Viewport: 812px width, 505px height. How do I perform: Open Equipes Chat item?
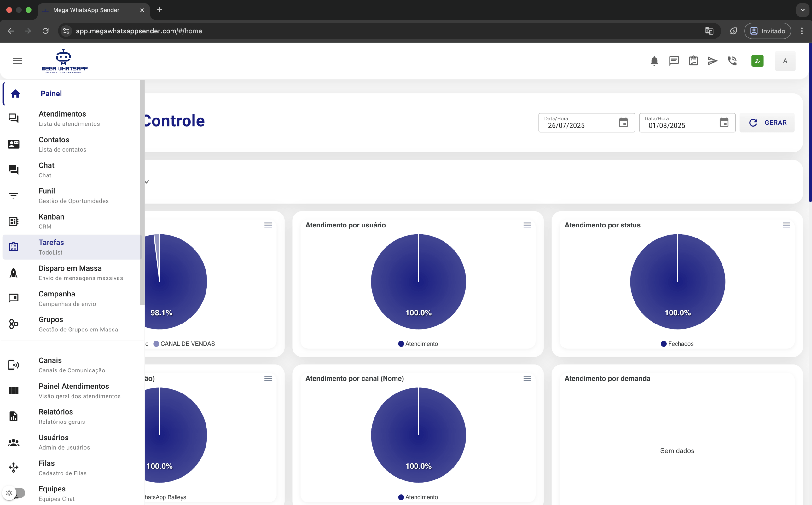click(x=72, y=494)
